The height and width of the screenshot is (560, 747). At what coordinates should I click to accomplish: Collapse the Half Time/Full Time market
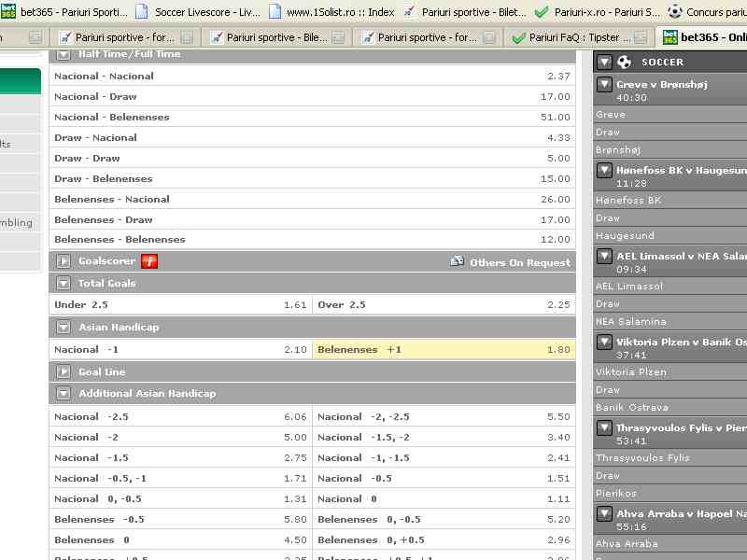click(63, 55)
